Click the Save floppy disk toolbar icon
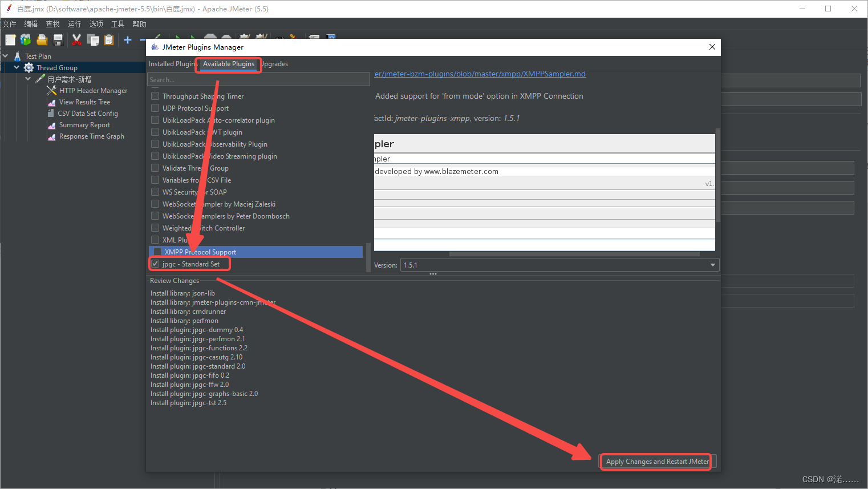Image resolution: width=868 pixels, height=489 pixels. (58, 40)
